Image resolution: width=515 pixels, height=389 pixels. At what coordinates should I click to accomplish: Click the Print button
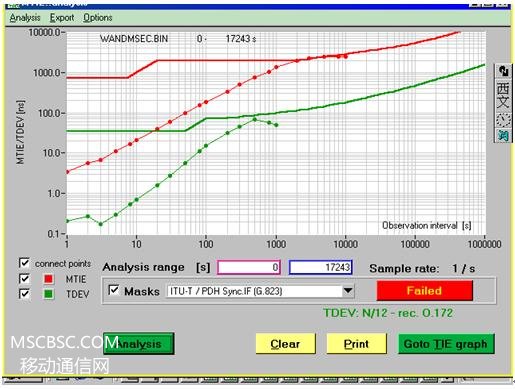(356, 344)
